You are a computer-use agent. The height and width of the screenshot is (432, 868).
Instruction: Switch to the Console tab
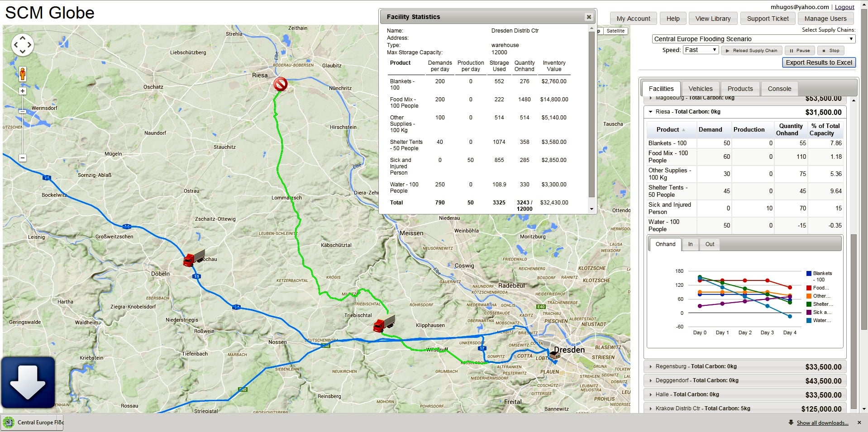tap(779, 89)
